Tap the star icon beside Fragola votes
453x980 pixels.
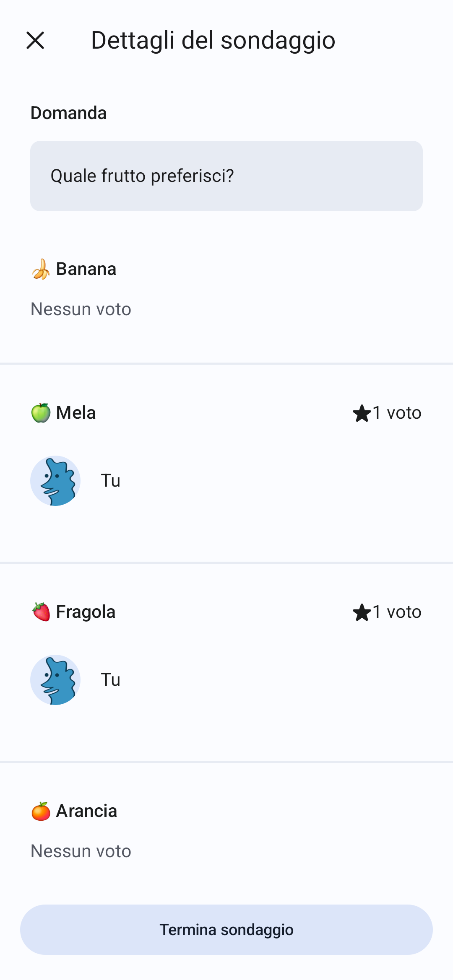(362, 612)
